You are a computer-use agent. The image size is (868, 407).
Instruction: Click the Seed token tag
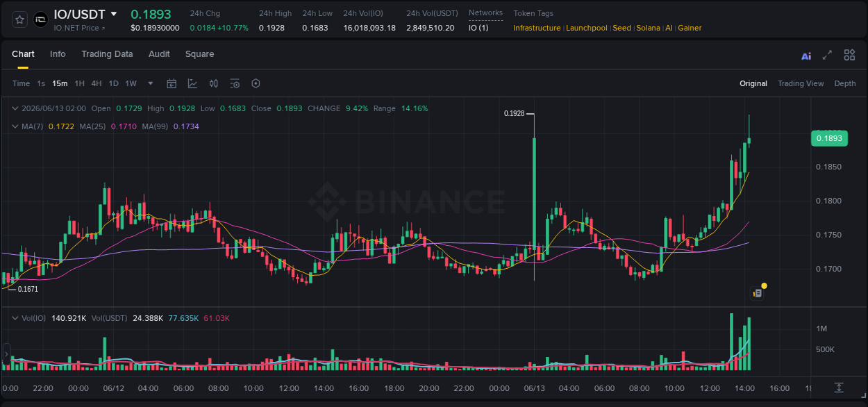[x=622, y=28]
